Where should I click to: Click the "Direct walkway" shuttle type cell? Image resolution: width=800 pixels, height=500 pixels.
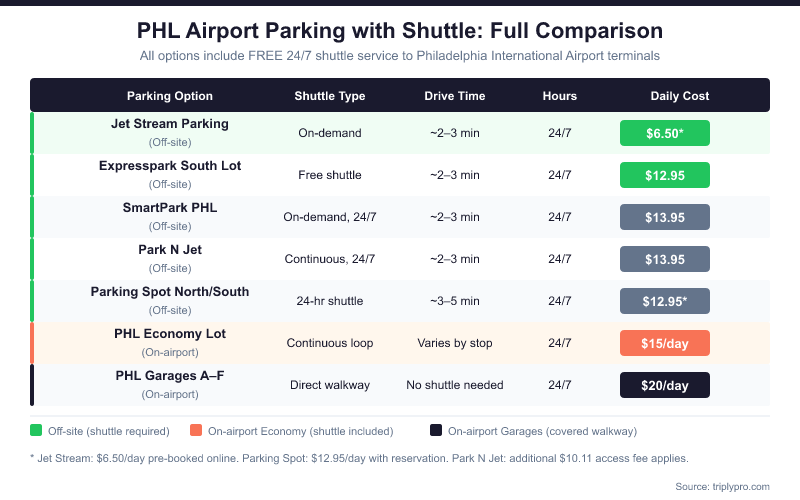tap(330, 385)
